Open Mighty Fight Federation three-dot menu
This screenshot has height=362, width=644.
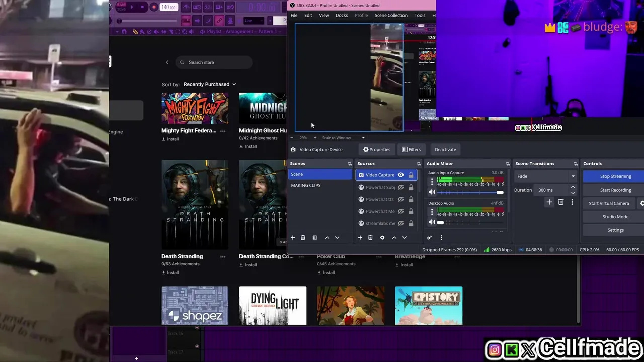point(223,131)
